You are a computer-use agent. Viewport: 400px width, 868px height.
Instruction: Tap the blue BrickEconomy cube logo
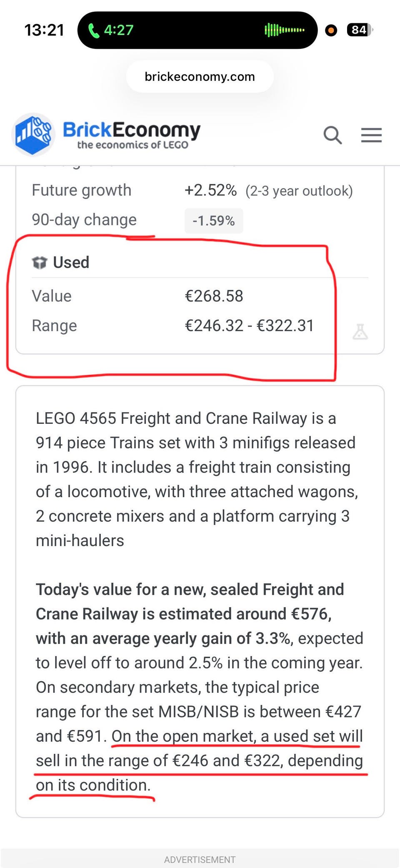[33, 134]
